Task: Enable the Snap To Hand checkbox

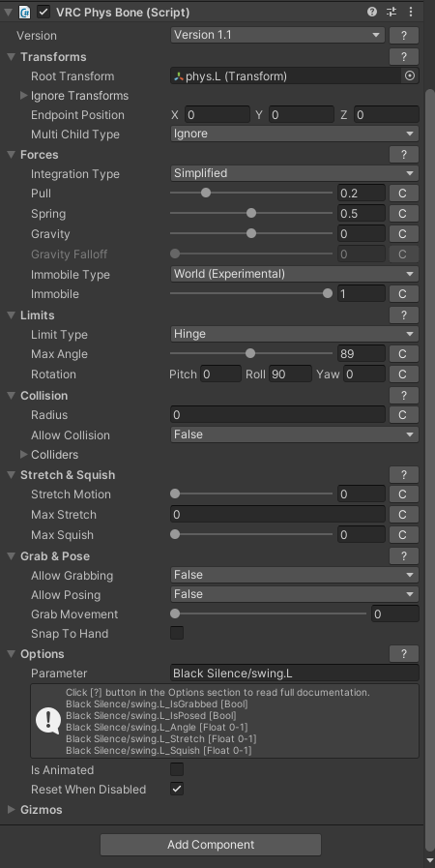Action: pos(177,633)
